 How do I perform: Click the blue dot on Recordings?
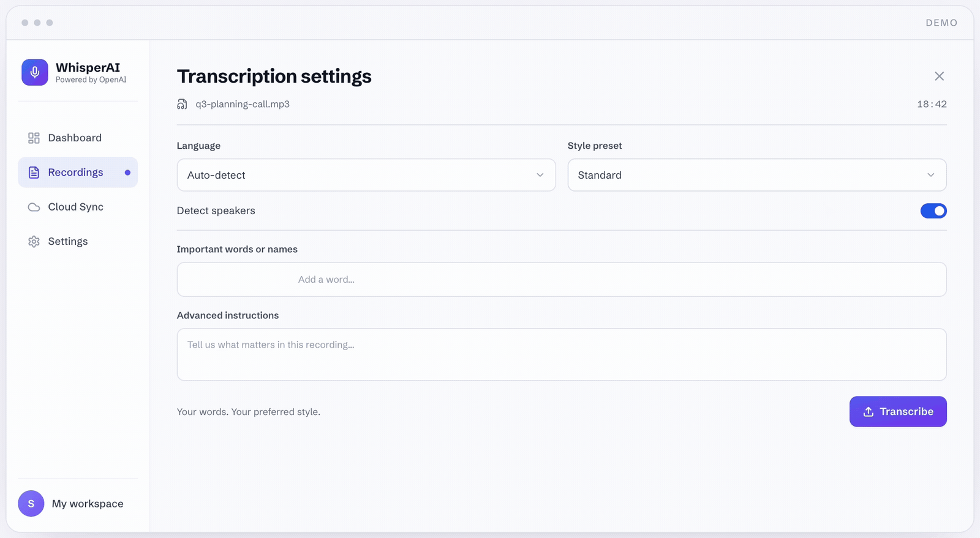click(127, 173)
